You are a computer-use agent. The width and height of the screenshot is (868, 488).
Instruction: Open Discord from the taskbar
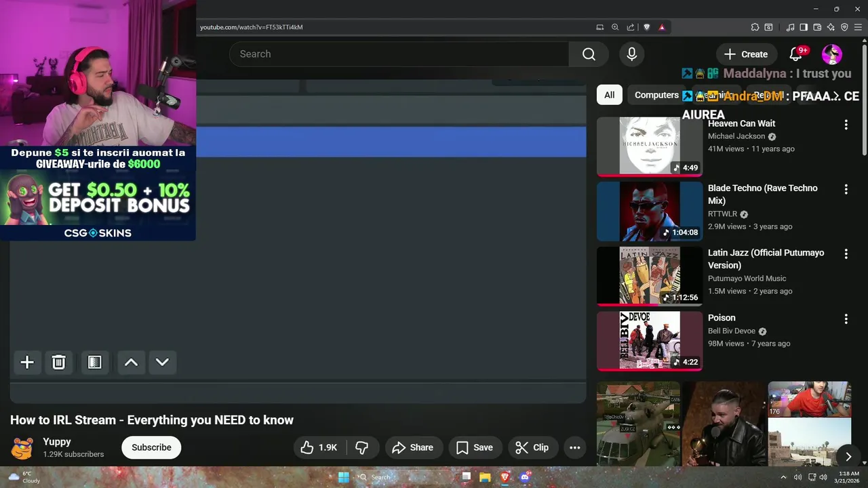(524, 477)
